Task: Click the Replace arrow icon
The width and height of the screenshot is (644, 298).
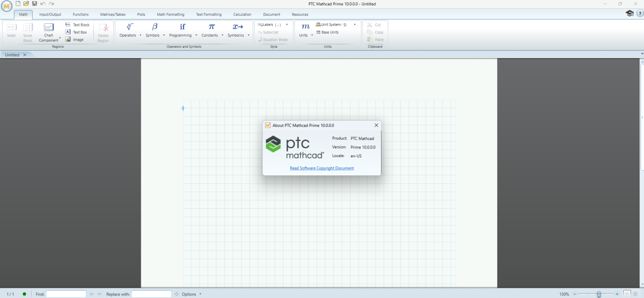Action: [176, 294]
